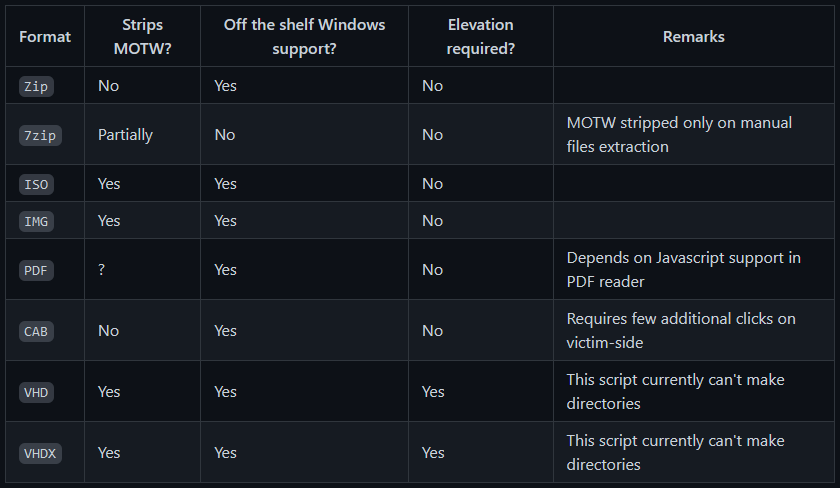Select the Remarks column header
This screenshot has height=488, width=840.
point(693,37)
